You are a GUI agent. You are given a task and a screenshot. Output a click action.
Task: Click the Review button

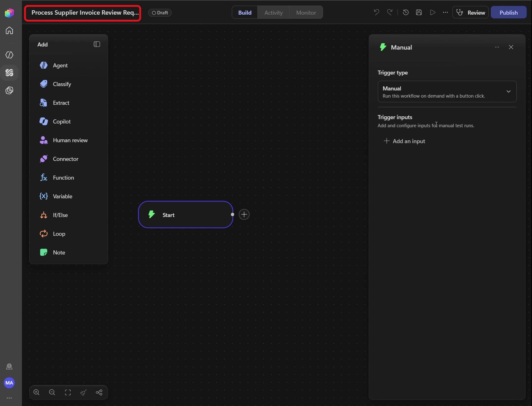(470, 12)
